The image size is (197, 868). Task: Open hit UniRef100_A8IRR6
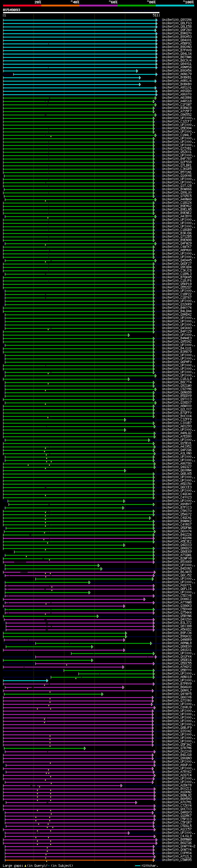[x=176, y=98]
